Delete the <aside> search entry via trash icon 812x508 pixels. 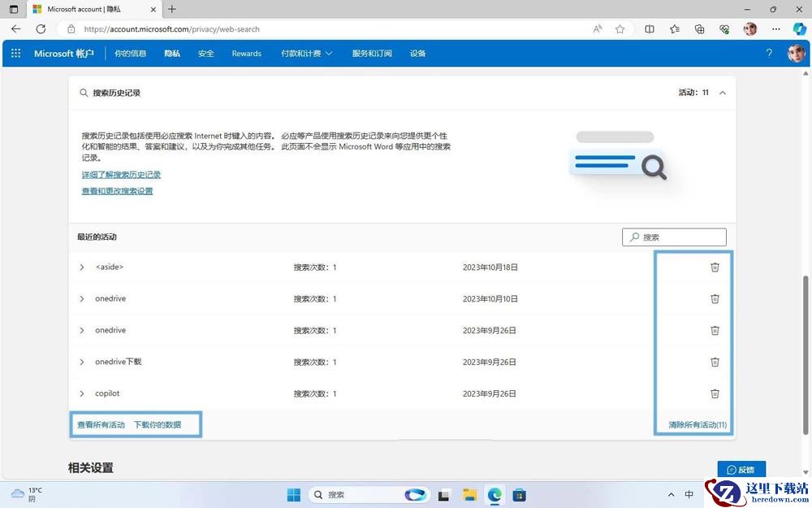(715, 267)
